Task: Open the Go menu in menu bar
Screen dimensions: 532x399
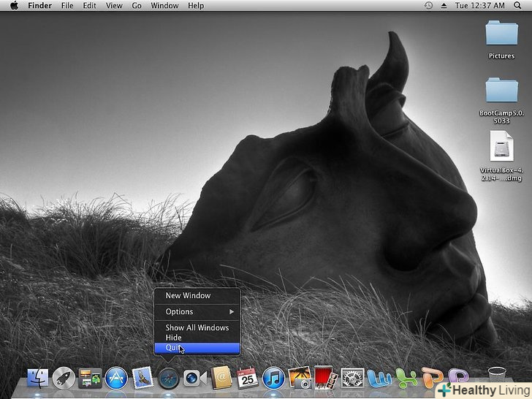Action: 137,6
